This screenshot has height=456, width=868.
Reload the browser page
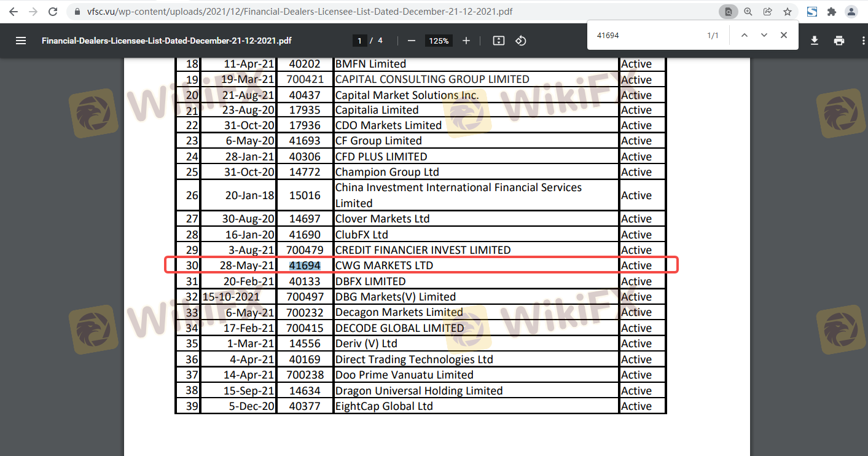coord(53,12)
